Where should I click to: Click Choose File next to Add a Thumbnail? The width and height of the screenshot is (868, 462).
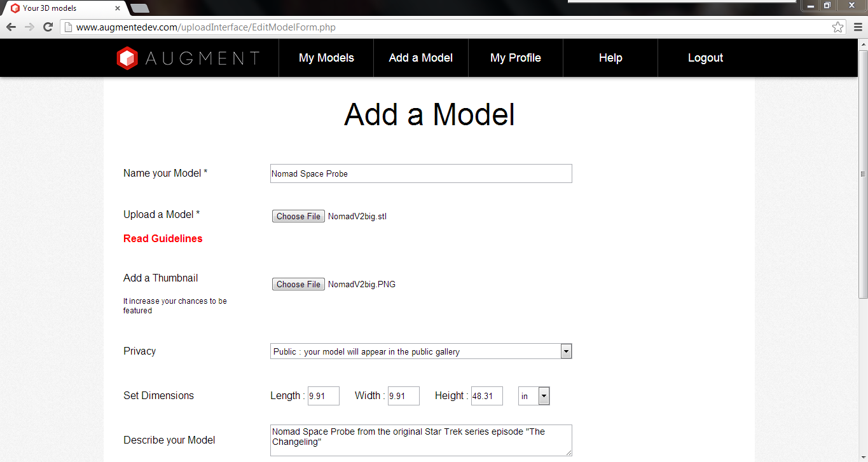click(298, 284)
